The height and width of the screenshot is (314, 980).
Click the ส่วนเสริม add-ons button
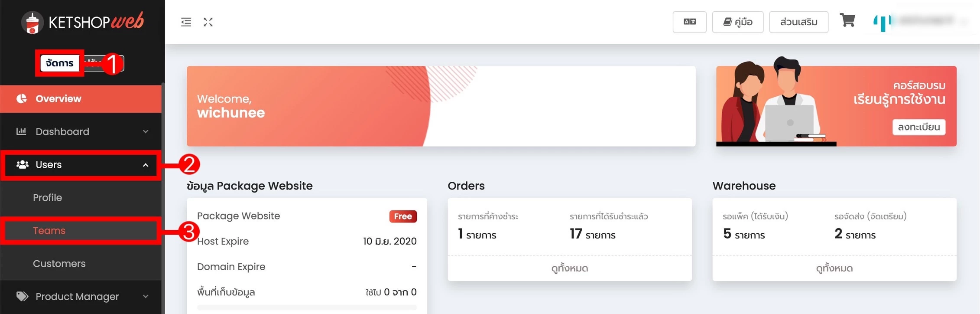pyautogui.click(x=798, y=22)
